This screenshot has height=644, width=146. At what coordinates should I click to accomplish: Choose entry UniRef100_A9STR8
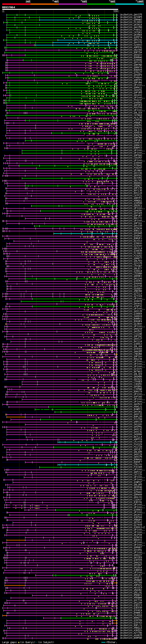pyautogui.click(x=131, y=583)
